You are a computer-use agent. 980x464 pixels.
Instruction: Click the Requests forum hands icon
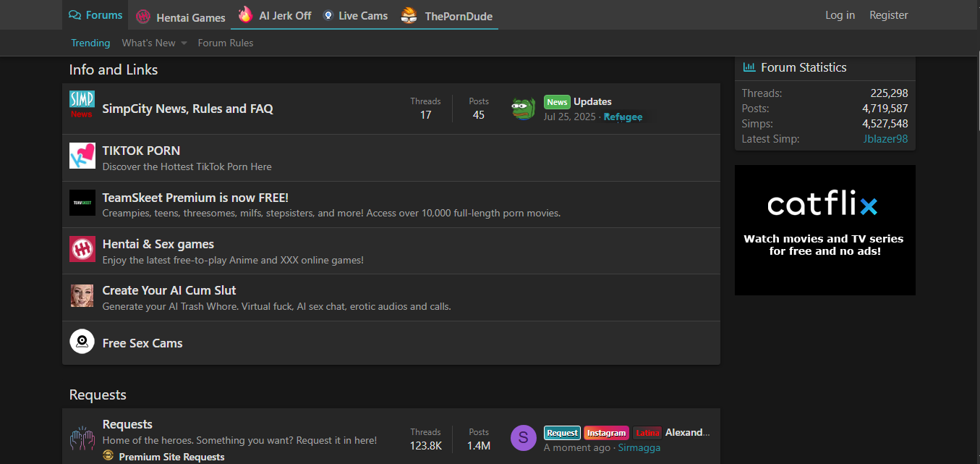coord(82,437)
